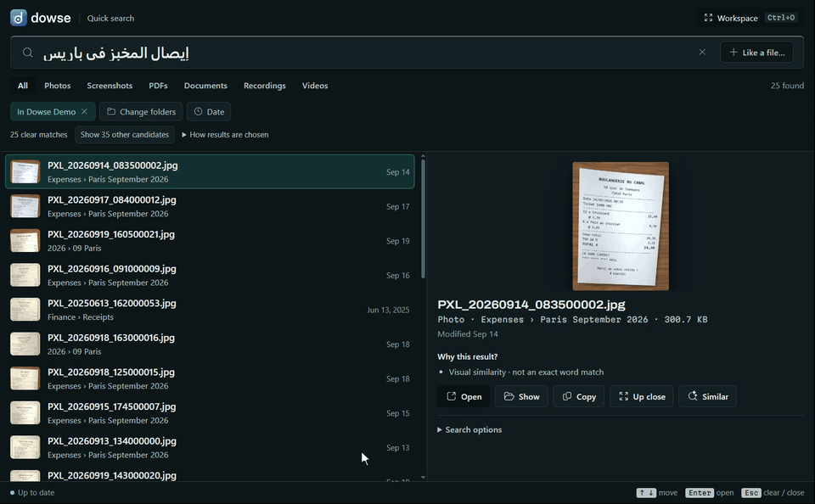Click the Enter open hint
The height and width of the screenshot is (504, 815).
click(x=710, y=493)
